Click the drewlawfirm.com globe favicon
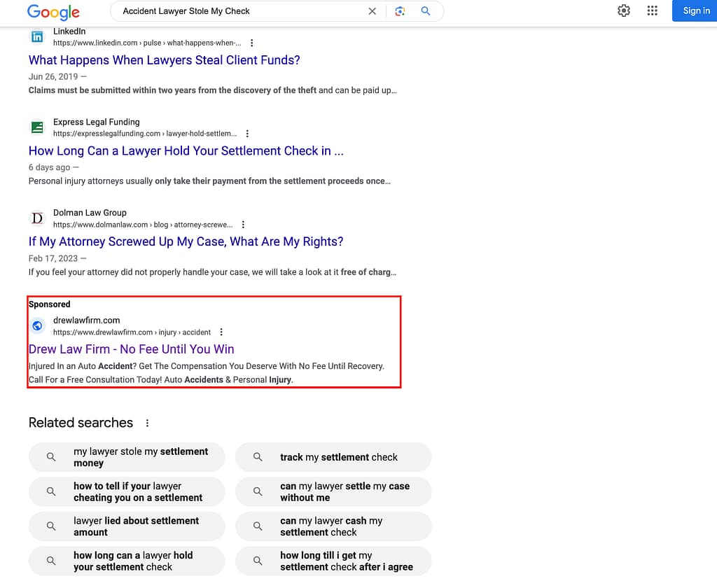Screen dimensions: 717x588 37,325
